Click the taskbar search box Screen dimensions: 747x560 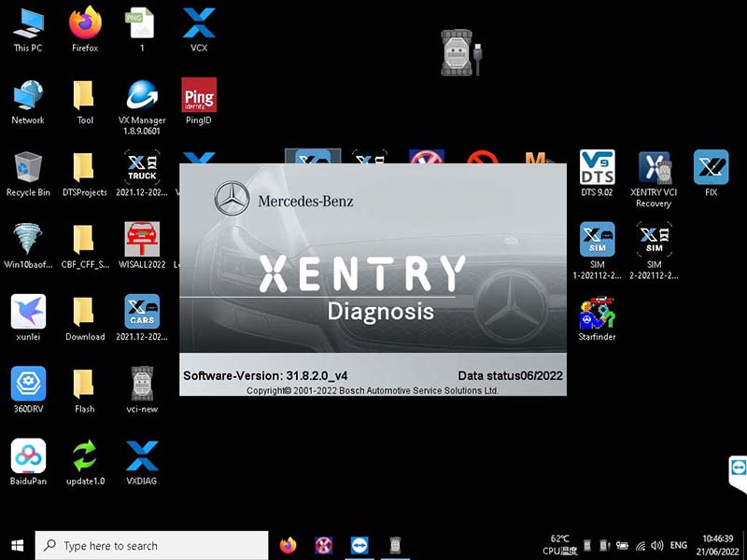[x=151, y=545]
